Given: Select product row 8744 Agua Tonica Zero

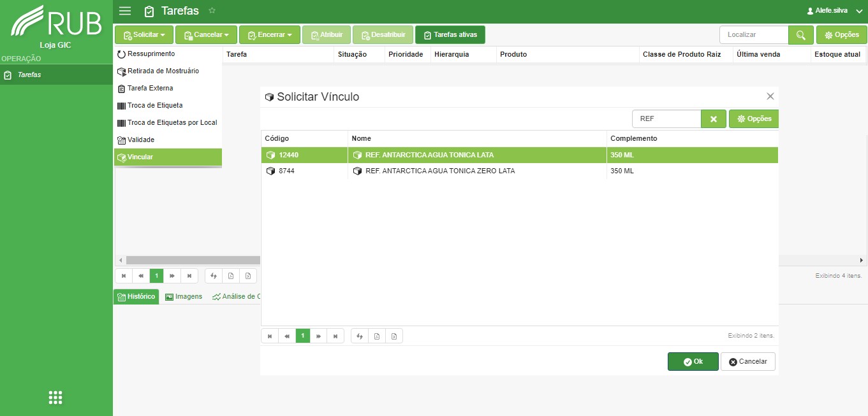Looking at the screenshot, I should click(520, 171).
